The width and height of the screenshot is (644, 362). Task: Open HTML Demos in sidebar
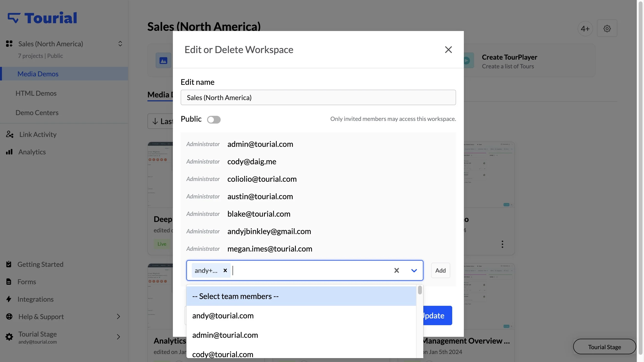[x=36, y=93]
